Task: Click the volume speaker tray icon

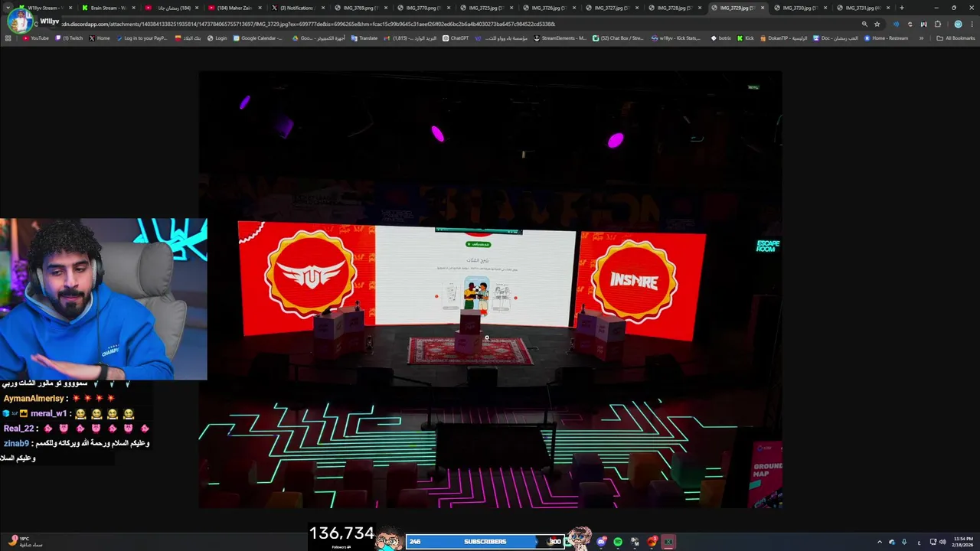Action: (942, 542)
